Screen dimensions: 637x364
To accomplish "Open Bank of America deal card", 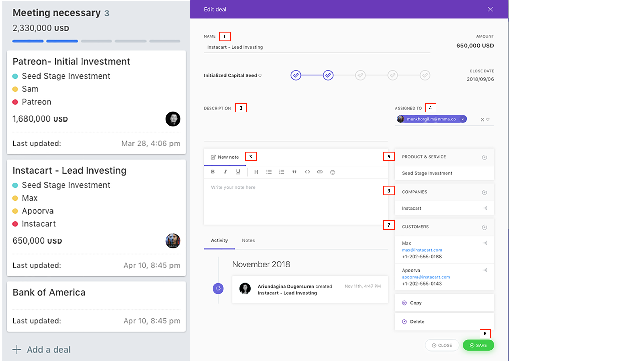I will 96,306.
